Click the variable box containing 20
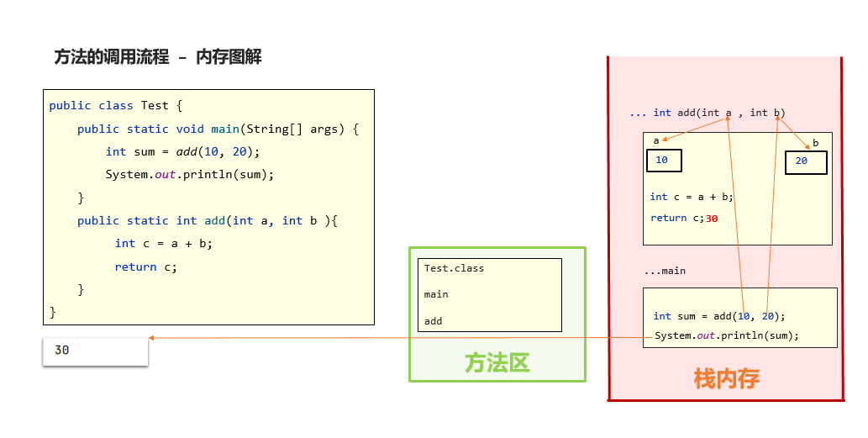 point(805,162)
